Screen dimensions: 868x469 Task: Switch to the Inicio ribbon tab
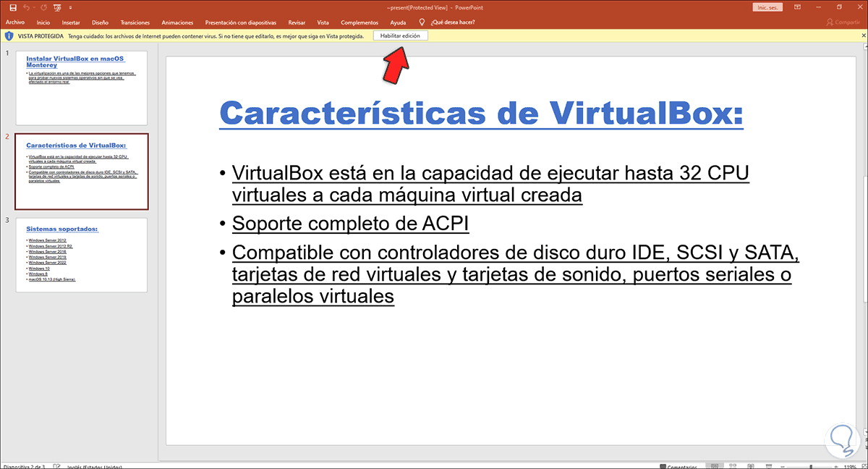pos(43,22)
